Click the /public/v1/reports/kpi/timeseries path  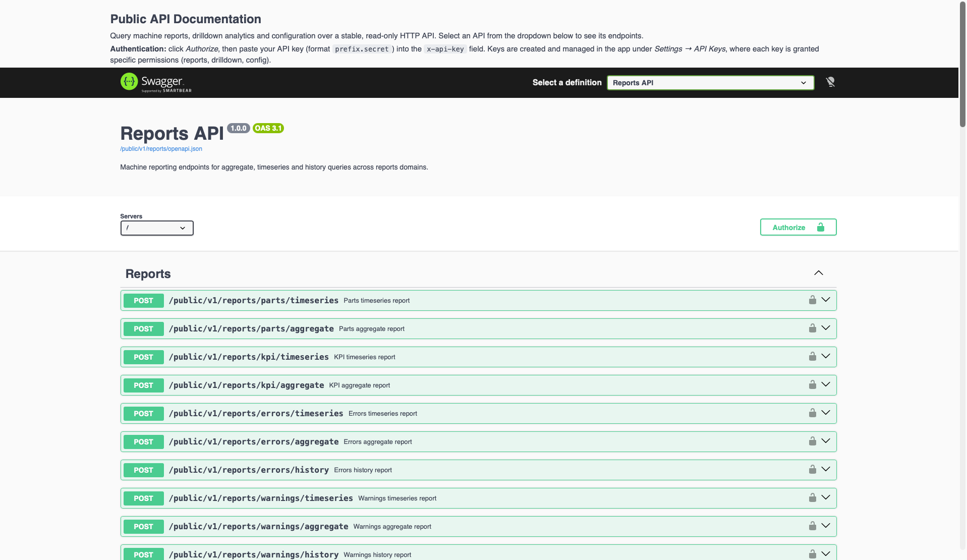point(249,357)
